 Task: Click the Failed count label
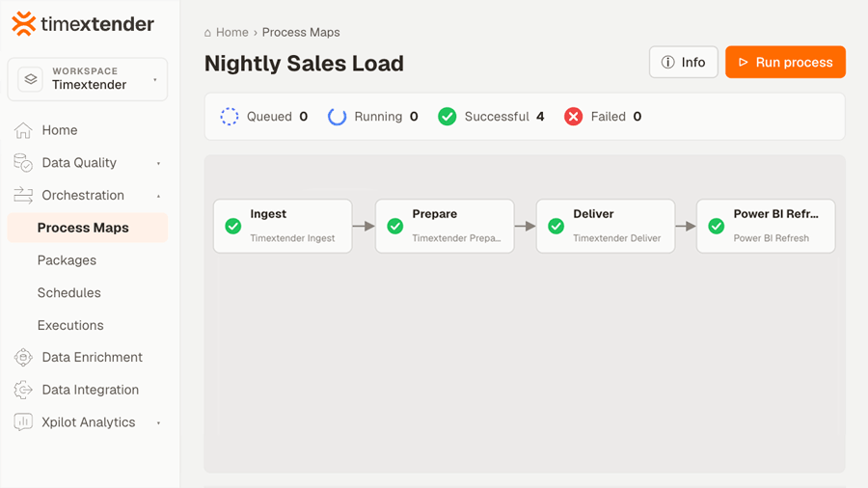[616, 116]
